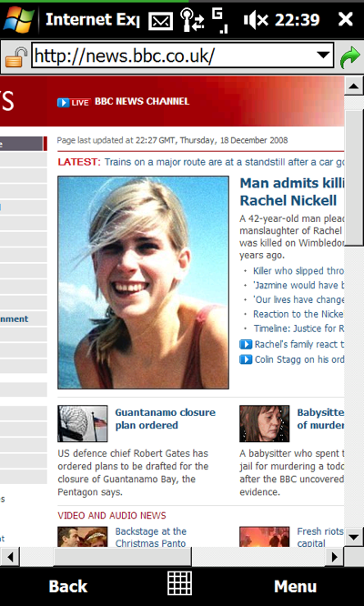
Task: Tap the envelope mail notification icon
Action: [x=160, y=21]
